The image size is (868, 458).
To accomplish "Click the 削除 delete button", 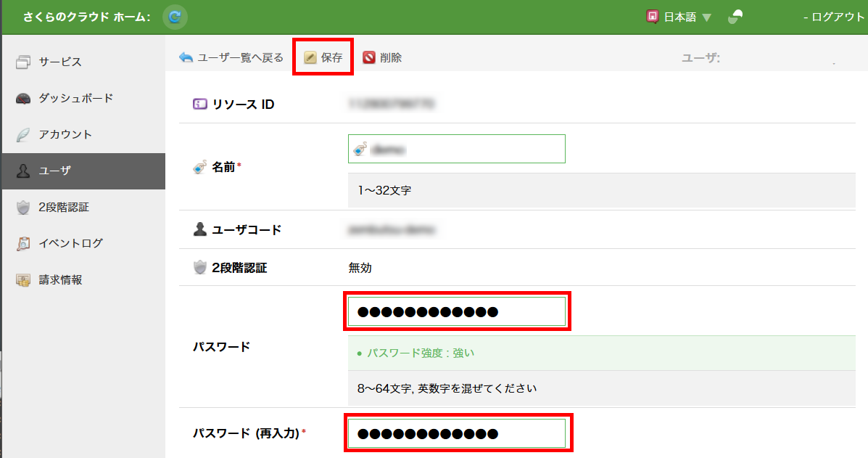I will 382,57.
